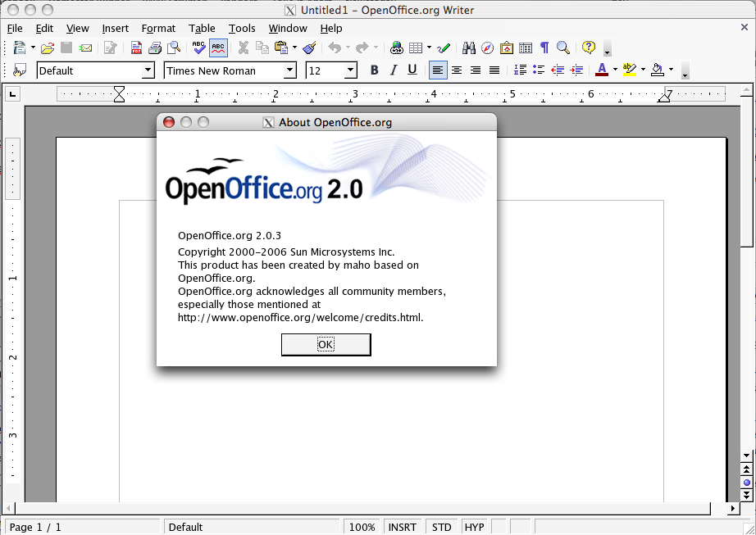Viewport: 756px width, 535px height.
Task: Click the Edit File icon
Action: (x=111, y=48)
